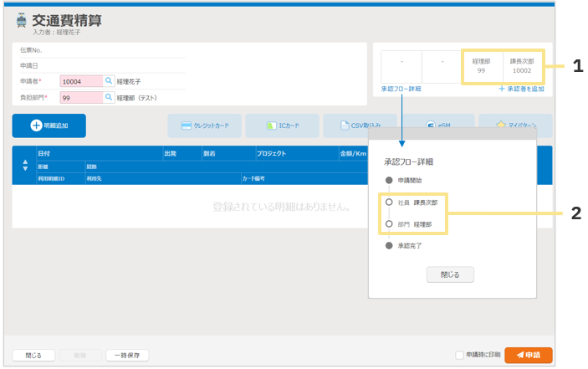
Task: Click the train icon beside 交通費精算
Action: point(21,21)
